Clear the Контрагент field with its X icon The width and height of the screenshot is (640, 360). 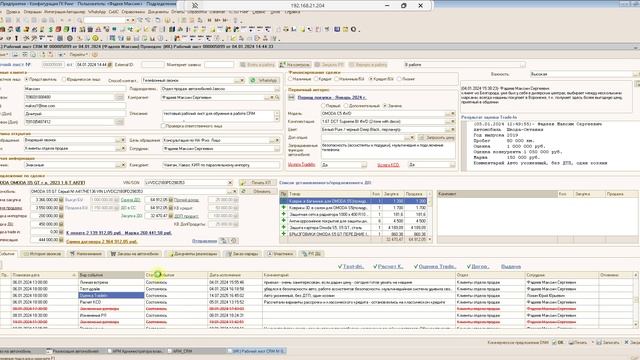[272, 98]
